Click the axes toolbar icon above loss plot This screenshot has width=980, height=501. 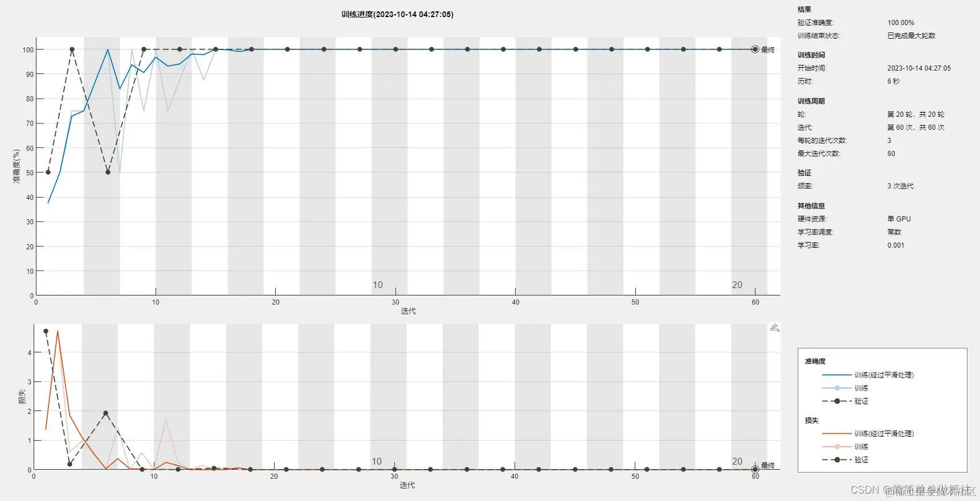coord(774,327)
